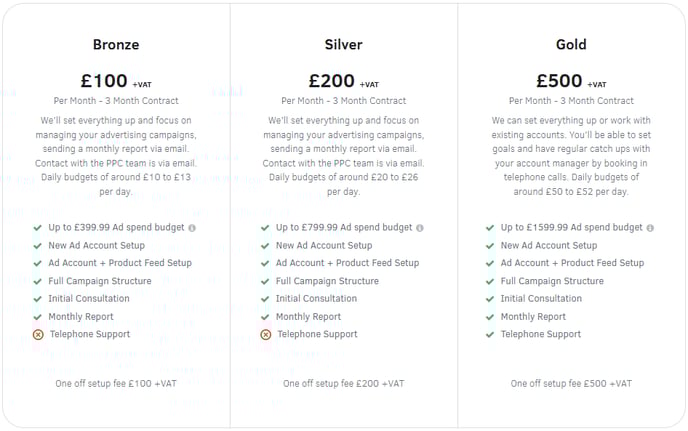Viewport: 688px width, 431px height.
Task: Click the cross icon by Silver Telephone Support
Action: click(266, 335)
